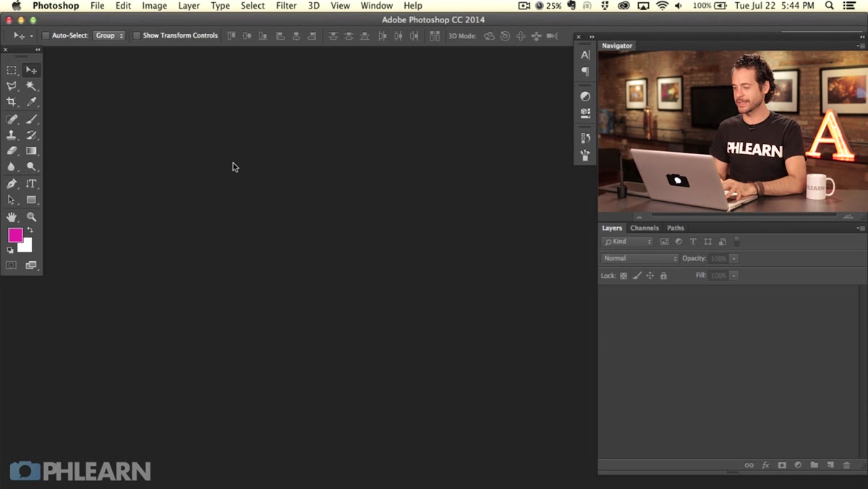Open the Navigator panel options menu
Image resolution: width=868 pixels, height=489 pixels.
(861, 46)
